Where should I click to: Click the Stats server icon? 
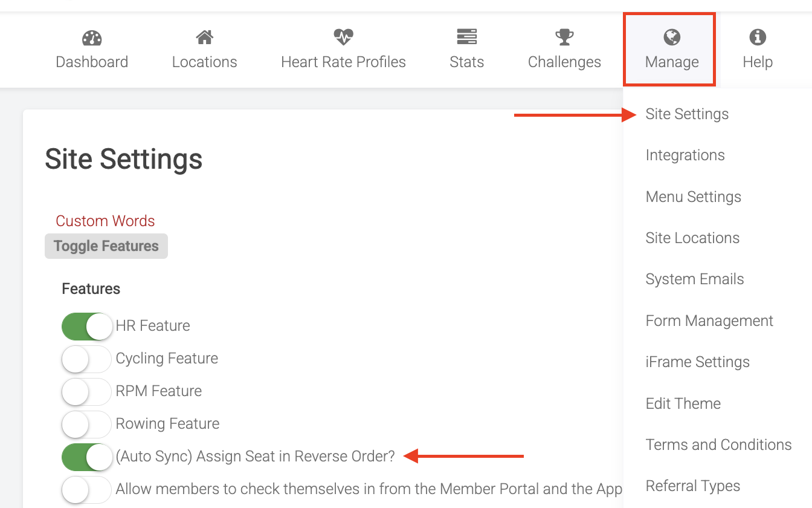pyautogui.click(x=466, y=37)
